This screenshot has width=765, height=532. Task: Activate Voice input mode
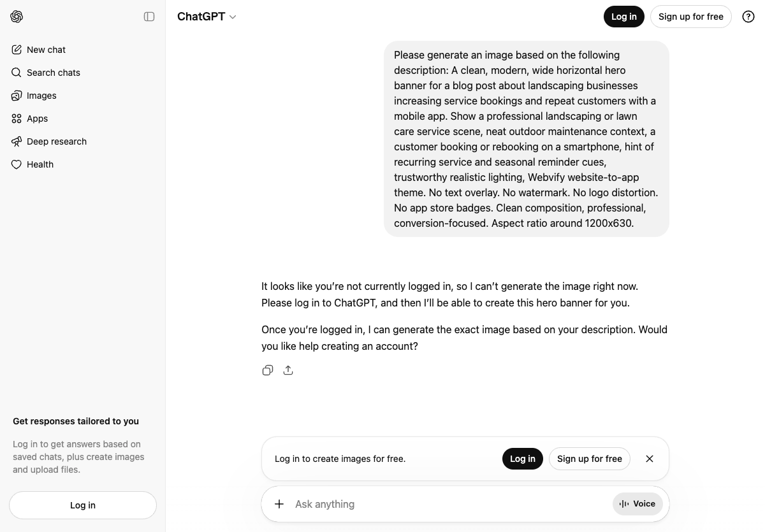click(x=637, y=504)
